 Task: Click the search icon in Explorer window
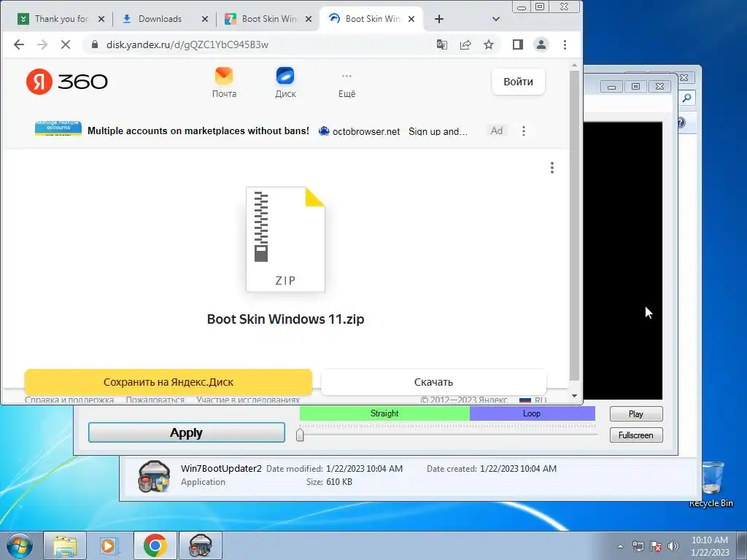coord(686,98)
